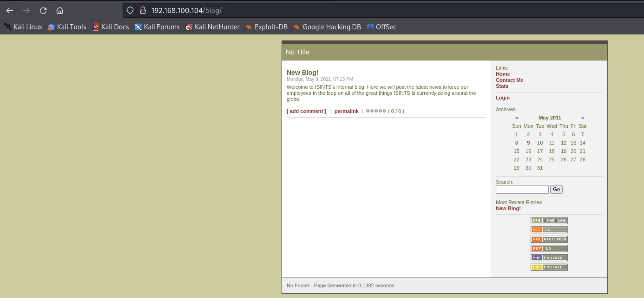Open the shield tracking protection icon

tap(130, 10)
